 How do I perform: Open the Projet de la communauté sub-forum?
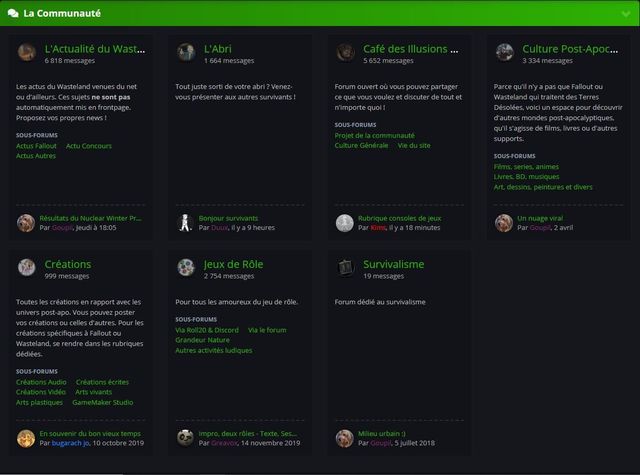coord(374,135)
